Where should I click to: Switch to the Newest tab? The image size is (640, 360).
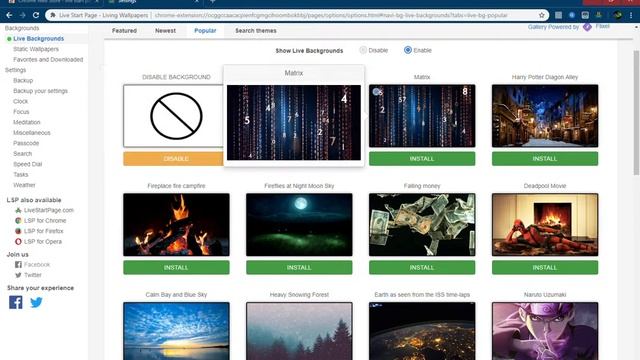165,31
